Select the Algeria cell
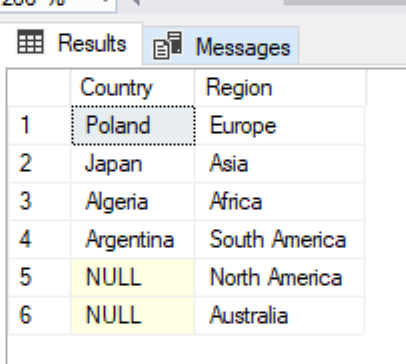 pyautogui.click(x=133, y=202)
